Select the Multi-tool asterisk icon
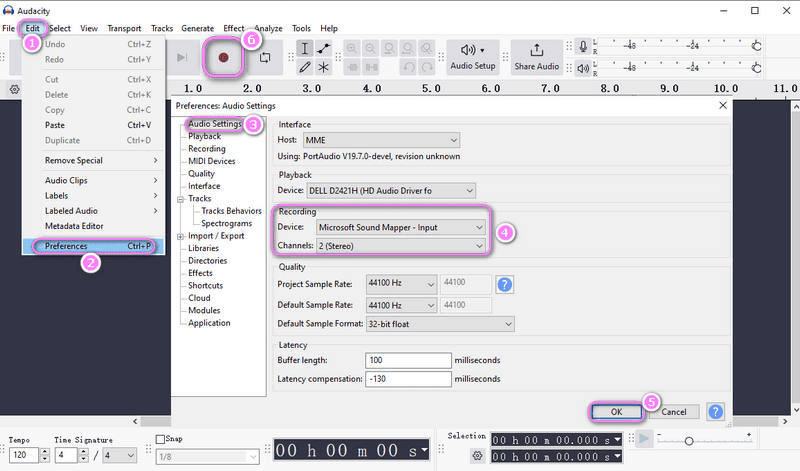 [x=323, y=67]
